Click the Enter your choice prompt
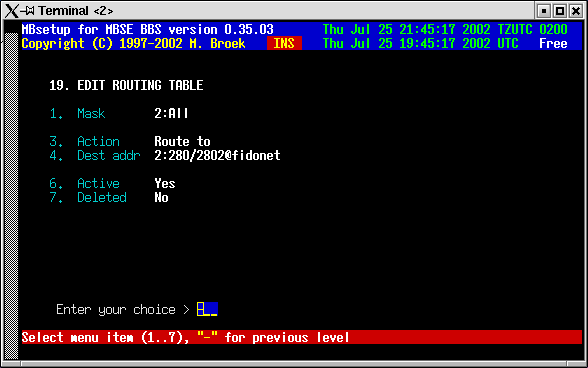This screenshot has width=588, height=368. pos(123,309)
